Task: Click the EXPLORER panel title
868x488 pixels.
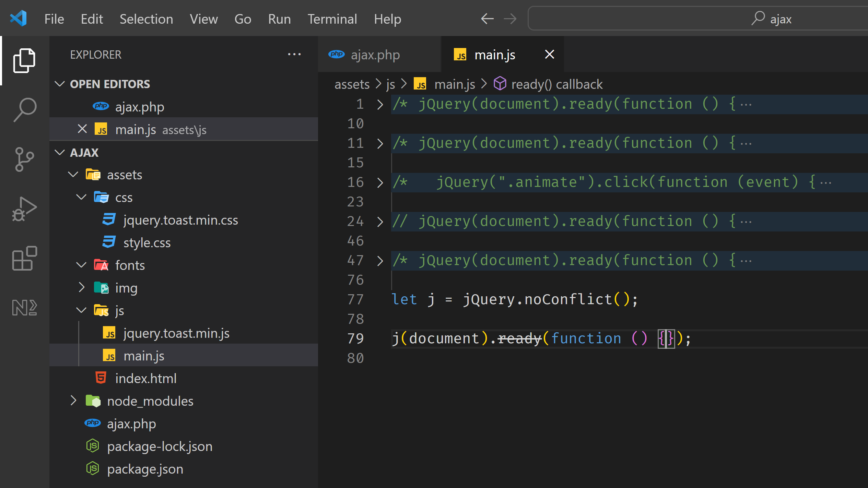Action: pyautogui.click(x=96, y=55)
